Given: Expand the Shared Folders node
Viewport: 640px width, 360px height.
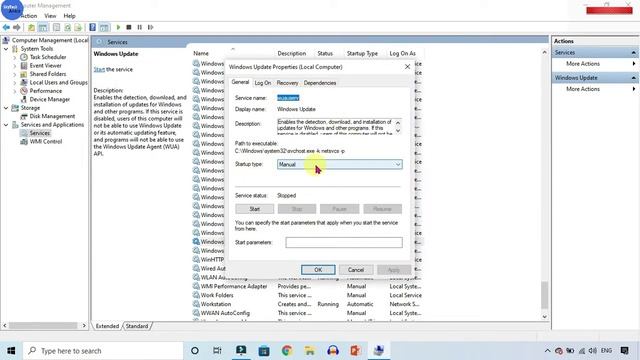Looking at the screenshot, I should pos(15,74).
